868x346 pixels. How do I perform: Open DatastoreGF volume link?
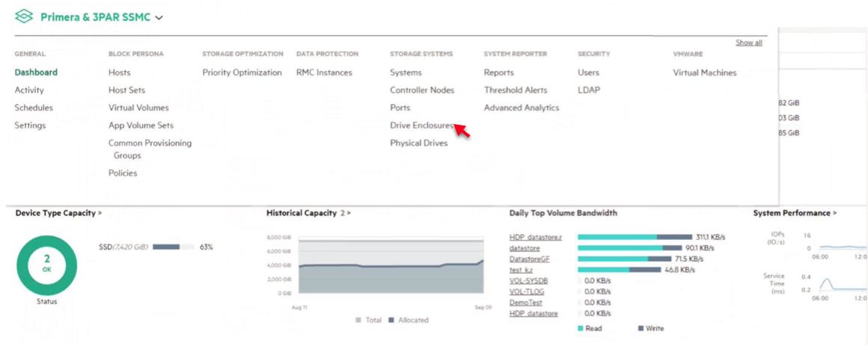(531, 259)
